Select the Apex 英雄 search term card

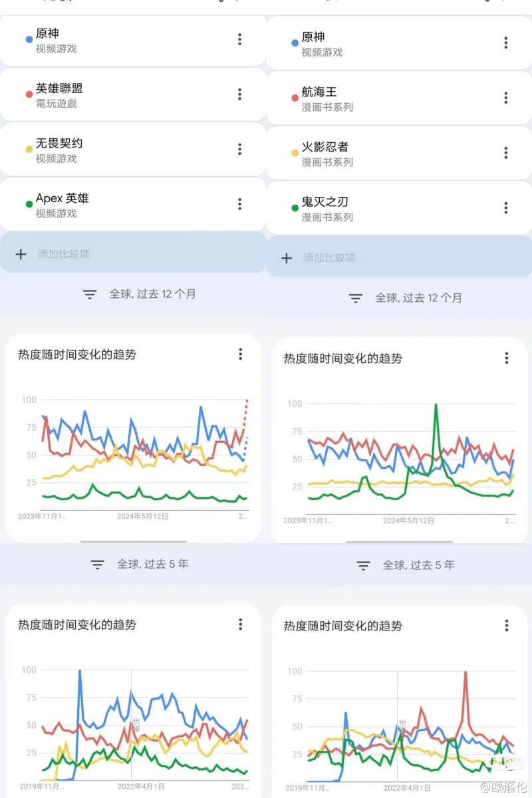click(133, 204)
